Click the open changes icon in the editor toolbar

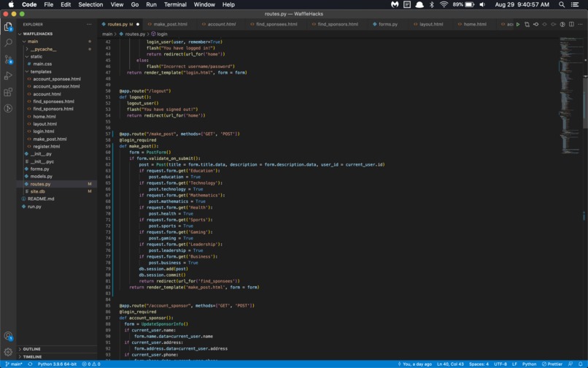527,24
